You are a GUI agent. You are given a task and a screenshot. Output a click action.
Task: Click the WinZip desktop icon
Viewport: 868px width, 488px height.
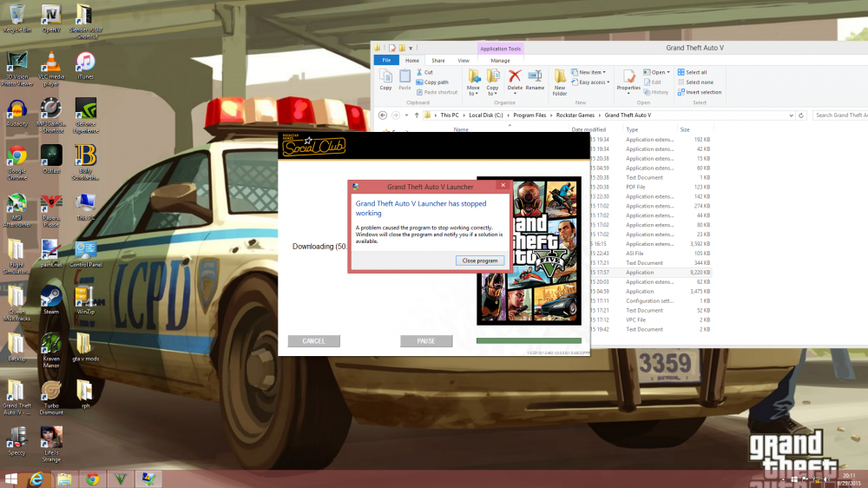(x=85, y=300)
